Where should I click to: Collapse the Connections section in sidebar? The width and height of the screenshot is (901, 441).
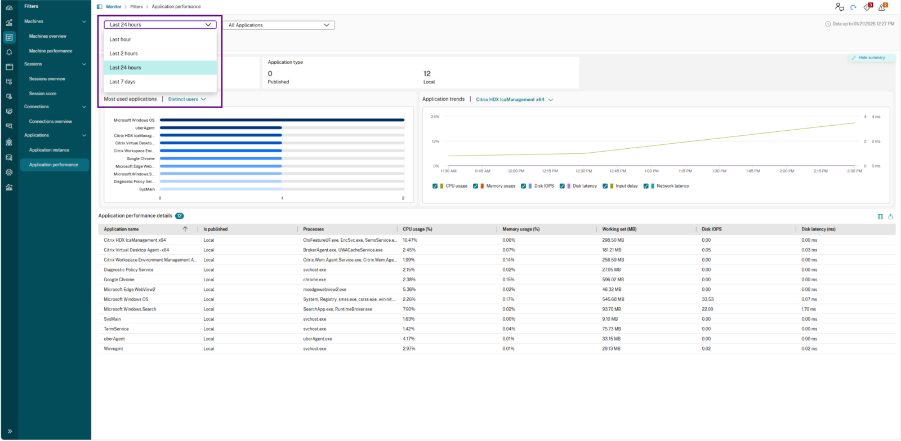(x=84, y=106)
